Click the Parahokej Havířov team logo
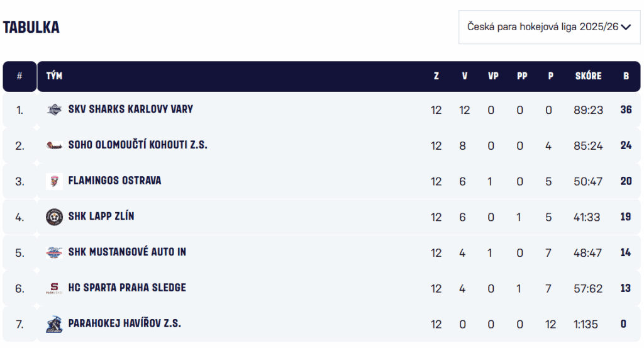 pos(55,324)
